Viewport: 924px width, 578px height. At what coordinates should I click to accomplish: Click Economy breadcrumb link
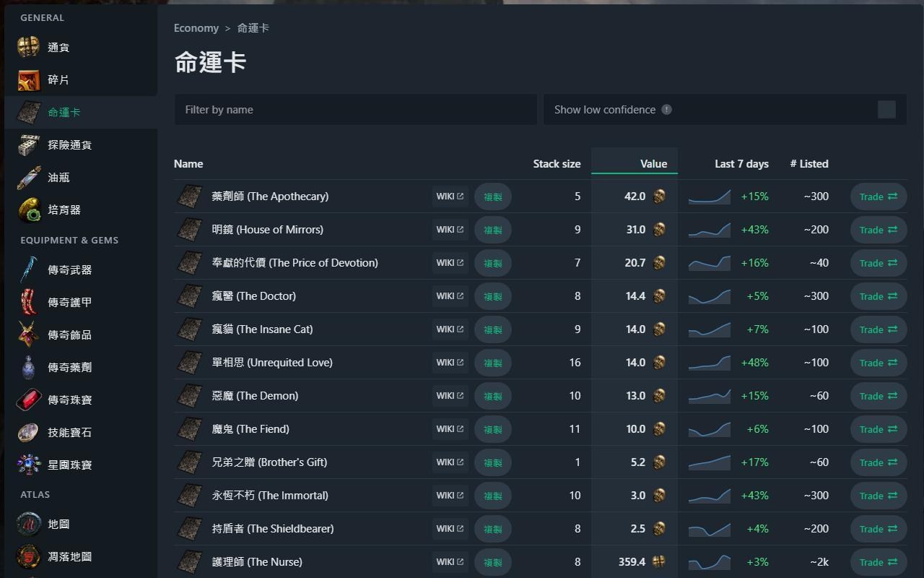pyautogui.click(x=196, y=28)
